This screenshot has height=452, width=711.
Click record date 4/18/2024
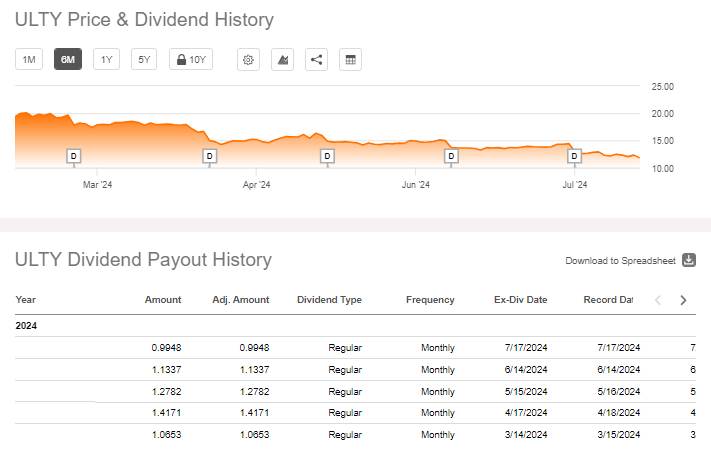point(618,413)
